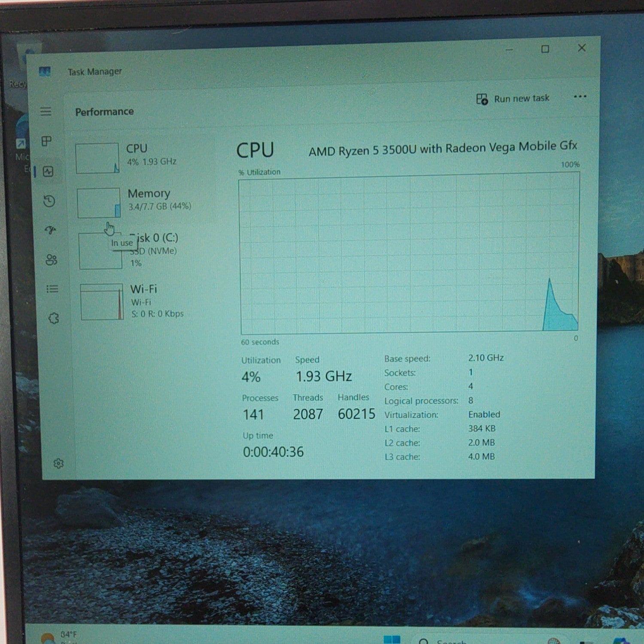The image size is (644, 644).
Task: Open the Processes page icon
Action: pyautogui.click(x=46, y=141)
